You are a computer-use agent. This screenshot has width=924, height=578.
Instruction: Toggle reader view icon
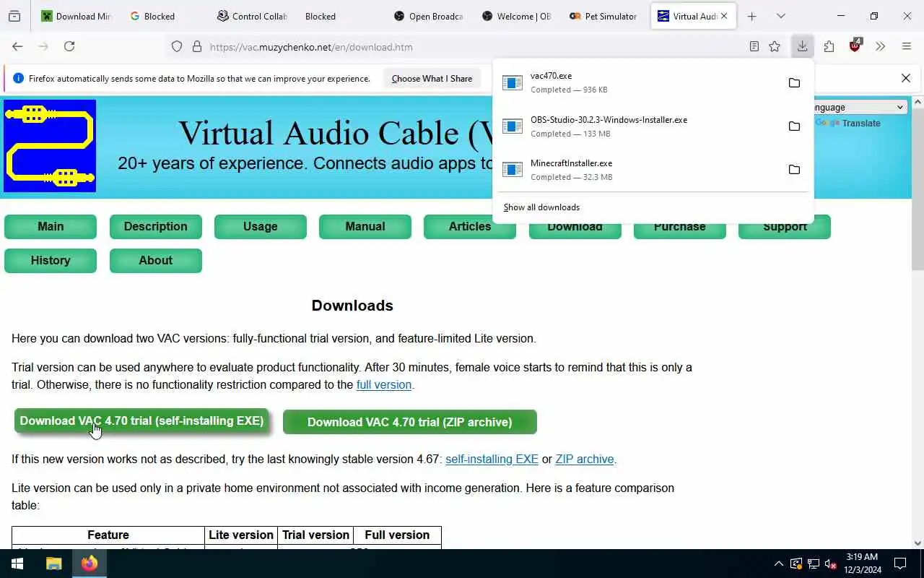point(754,46)
